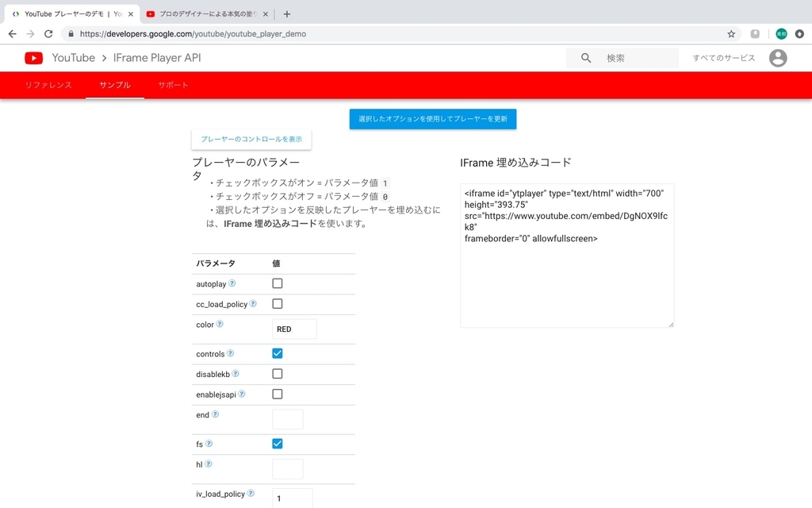
Task: Click the secure site lock icon
Action: [x=70, y=33]
